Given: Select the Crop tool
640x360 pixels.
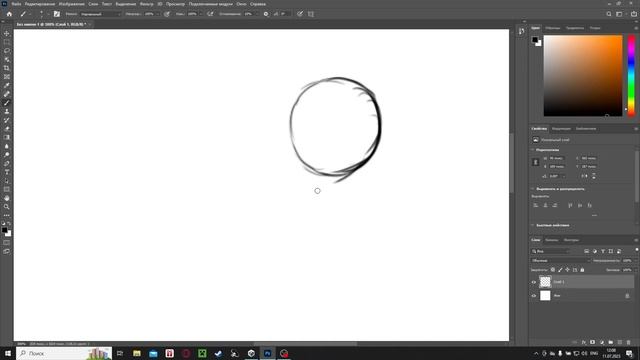Looking at the screenshot, I should pyautogui.click(x=7, y=68).
